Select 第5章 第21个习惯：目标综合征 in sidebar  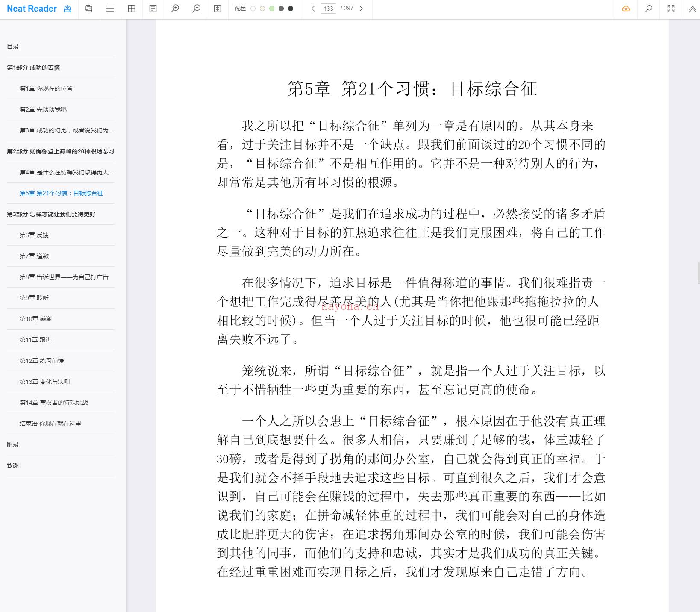click(61, 193)
